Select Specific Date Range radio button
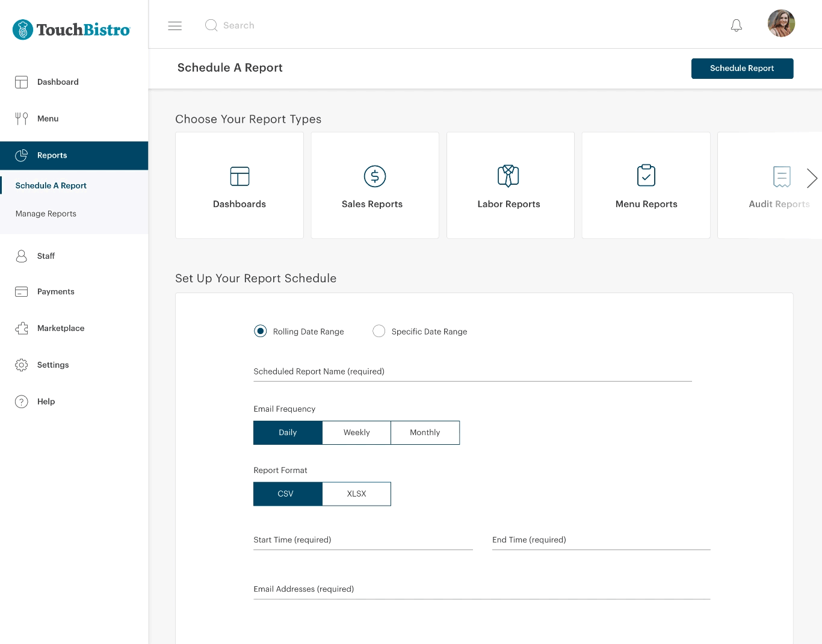Screen dimensions: 822x644 tap(379, 331)
